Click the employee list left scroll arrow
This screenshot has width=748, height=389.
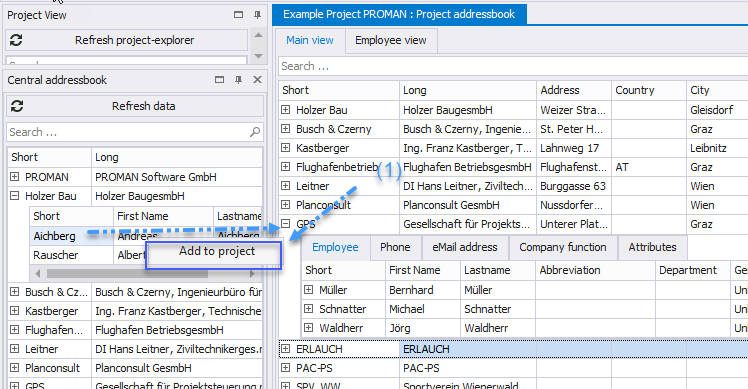click(x=38, y=273)
